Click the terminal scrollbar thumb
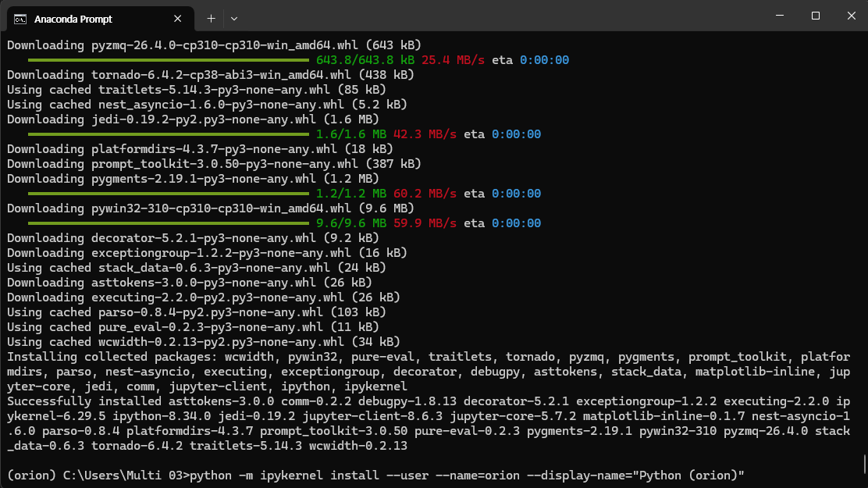The width and height of the screenshot is (868, 488). tap(865, 464)
